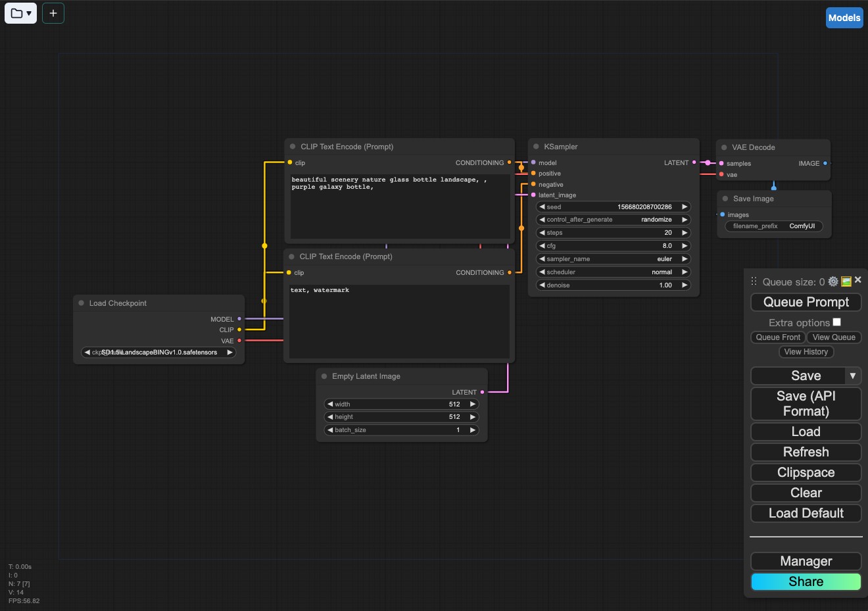Enable the Extra options checkbox
The image size is (868, 611).
836,322
